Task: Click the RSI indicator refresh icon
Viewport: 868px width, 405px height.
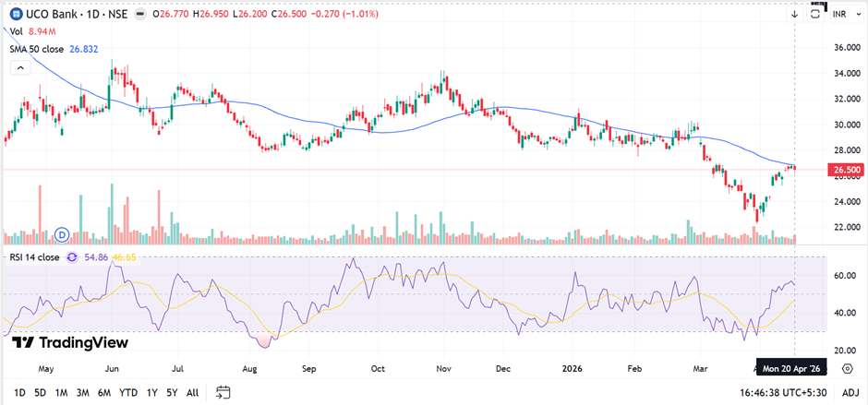Action: (x=74, y=257)
